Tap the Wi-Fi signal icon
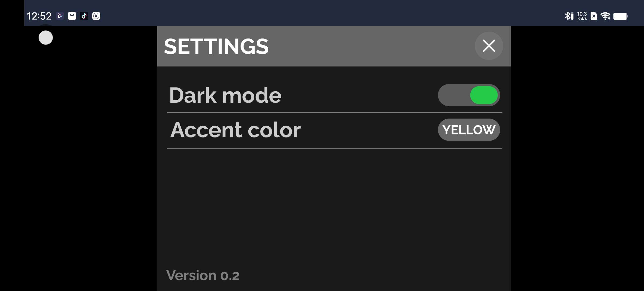This screenshot has height=291, width=644. (605, 16)
